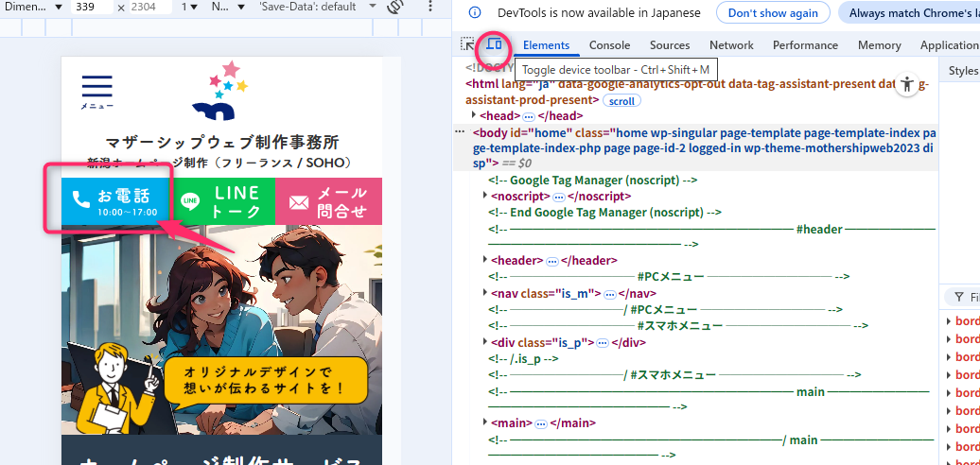The image size is (980, 465).
Task: Activate the inspect element picker icon
Action: (x=467, y=44)
